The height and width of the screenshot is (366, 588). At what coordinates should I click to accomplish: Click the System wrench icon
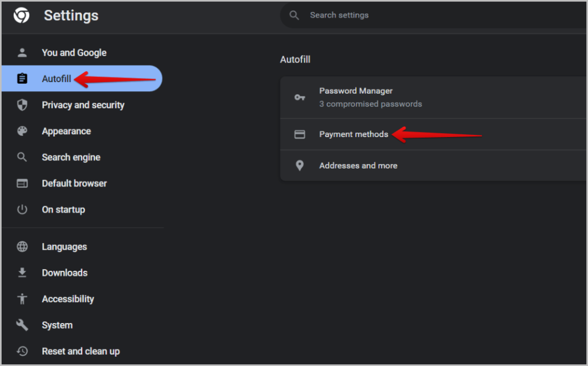(x=22, y=325)
